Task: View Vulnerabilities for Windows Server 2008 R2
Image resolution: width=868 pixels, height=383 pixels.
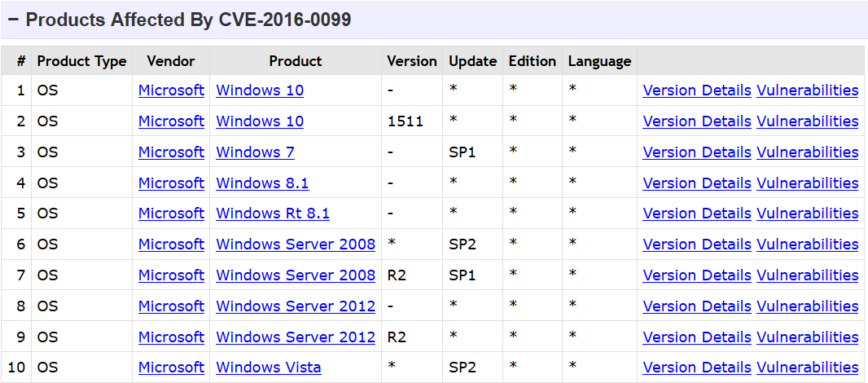Action: (807, 275)
